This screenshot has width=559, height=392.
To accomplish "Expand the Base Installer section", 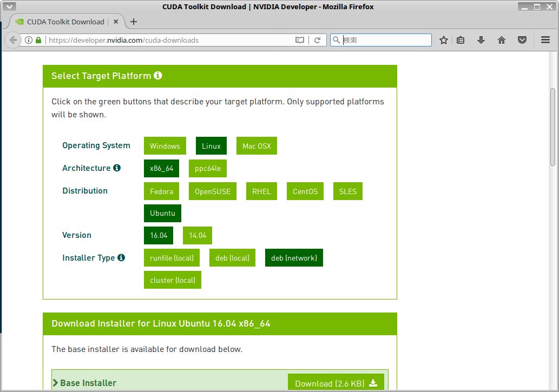I will [85, 383].
